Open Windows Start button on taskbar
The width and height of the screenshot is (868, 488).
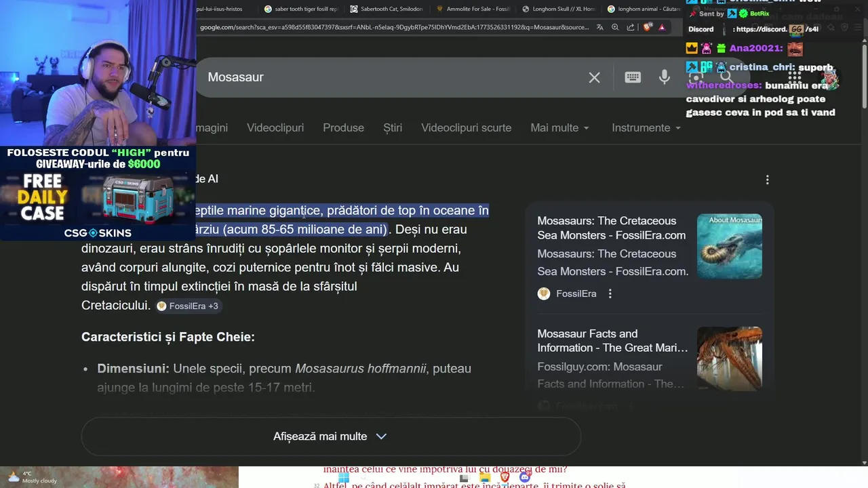click(x=344, y=478)
